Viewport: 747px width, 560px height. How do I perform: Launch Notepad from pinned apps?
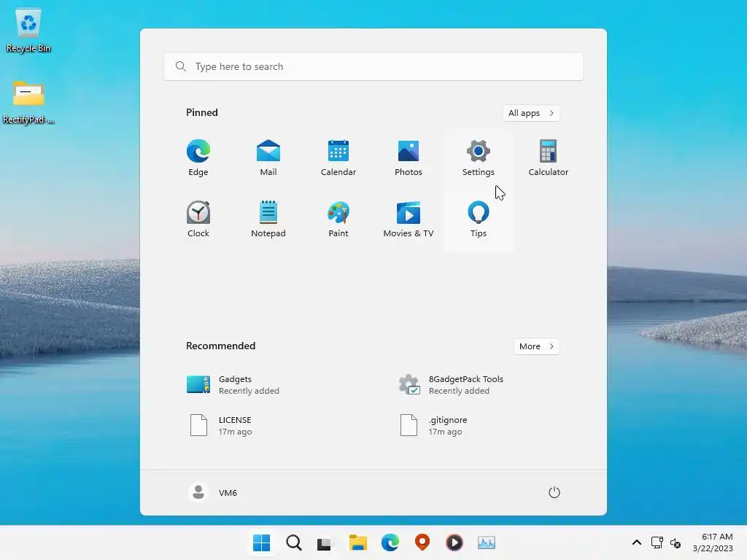pos(268,219)
